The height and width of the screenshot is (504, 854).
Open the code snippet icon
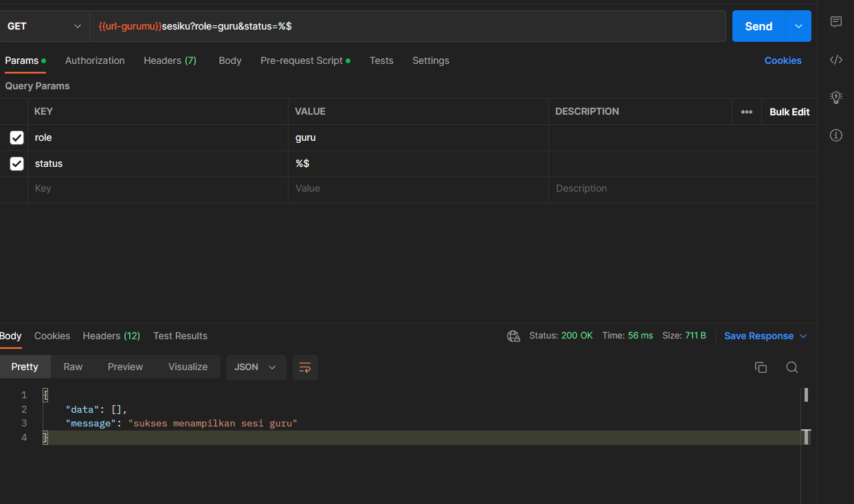pyautogui.click(x=836, y=60)
